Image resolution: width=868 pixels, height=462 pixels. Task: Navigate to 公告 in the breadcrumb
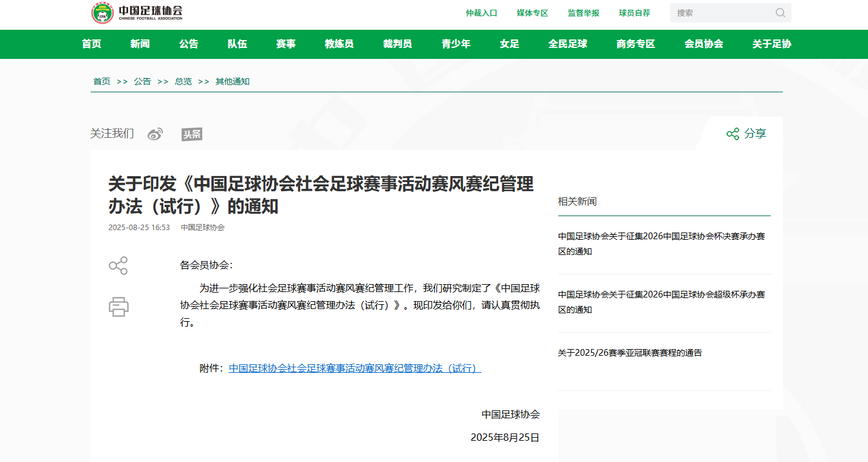click(142, 81)
